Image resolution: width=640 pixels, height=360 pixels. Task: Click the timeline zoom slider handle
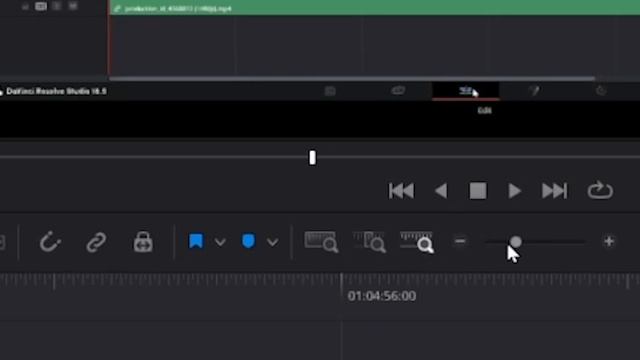pos(516,242)
